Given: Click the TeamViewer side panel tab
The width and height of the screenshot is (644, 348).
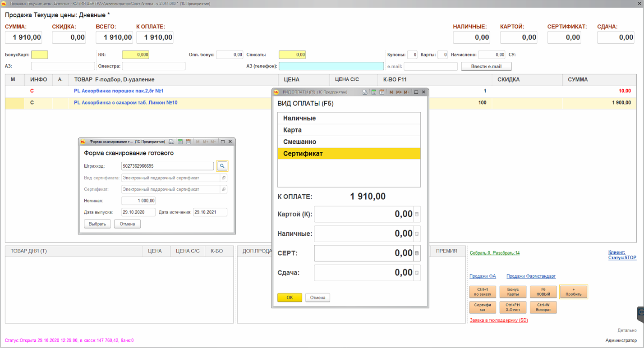Looking at the screenshot, I should coord(640,313).
